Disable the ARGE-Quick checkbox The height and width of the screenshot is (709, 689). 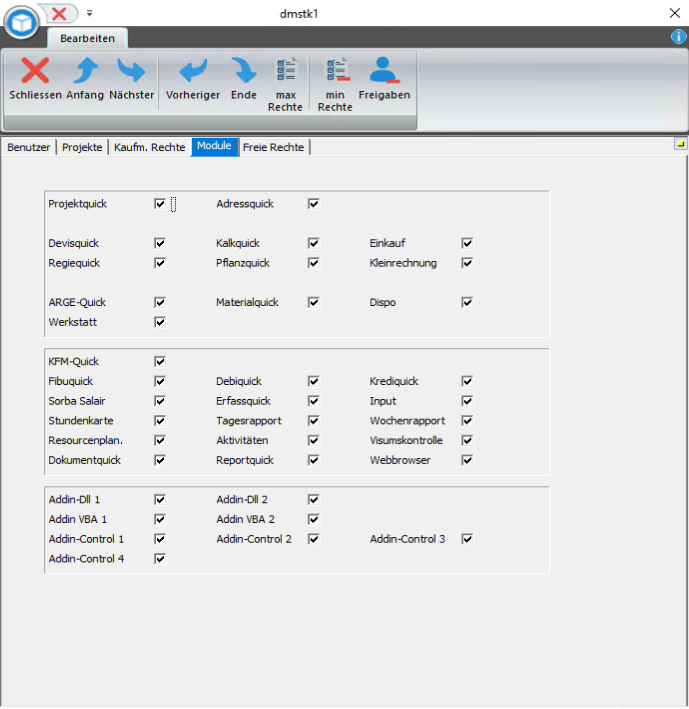[x=160, y=302]
